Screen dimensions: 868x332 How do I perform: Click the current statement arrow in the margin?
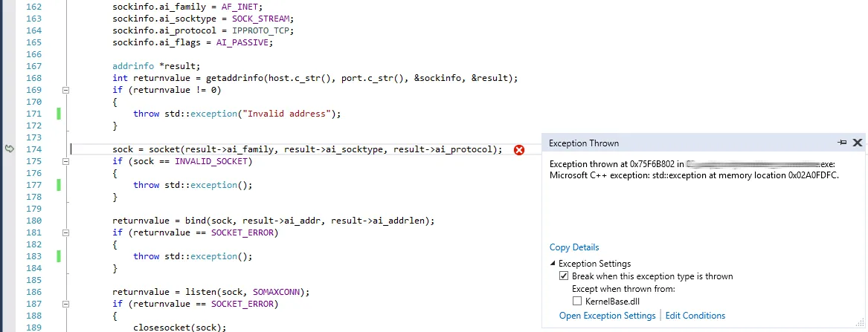(x=10, y=149)
